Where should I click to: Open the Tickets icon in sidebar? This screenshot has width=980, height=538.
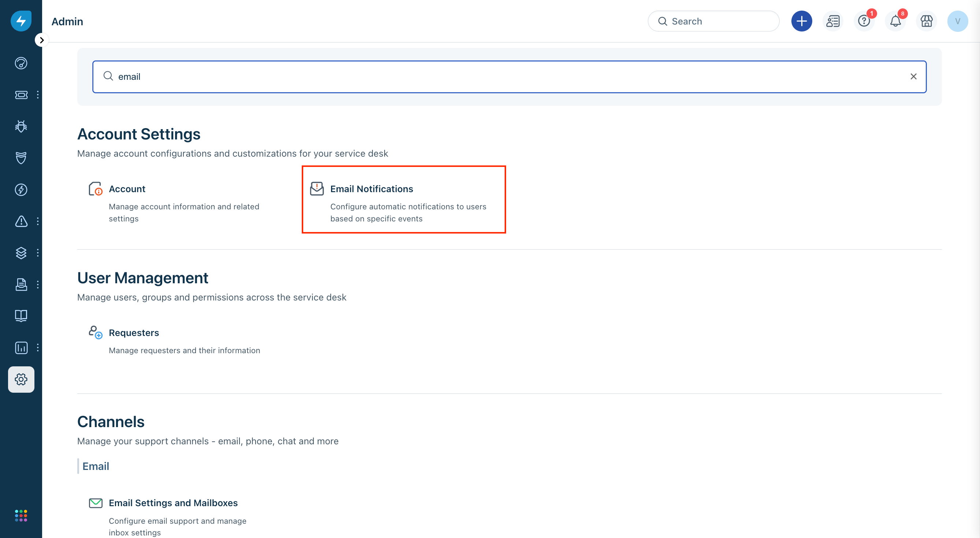tap(21, 95)
